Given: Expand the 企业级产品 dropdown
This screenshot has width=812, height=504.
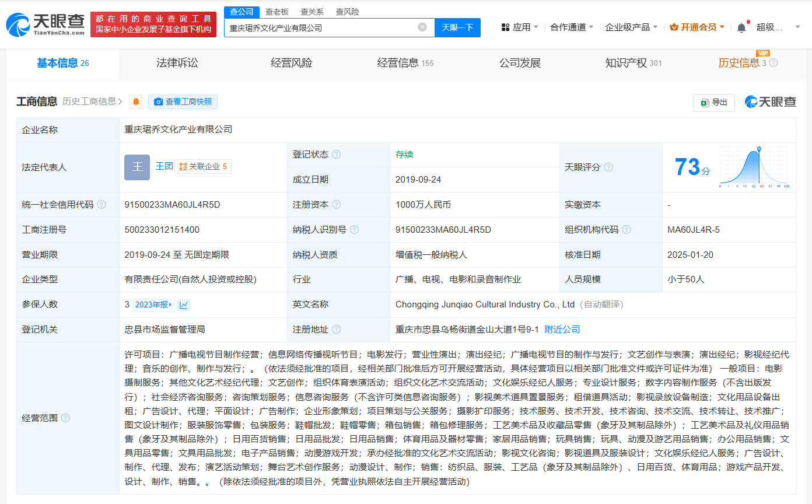Looking at the screenshot, I should (x=631, y=27).
